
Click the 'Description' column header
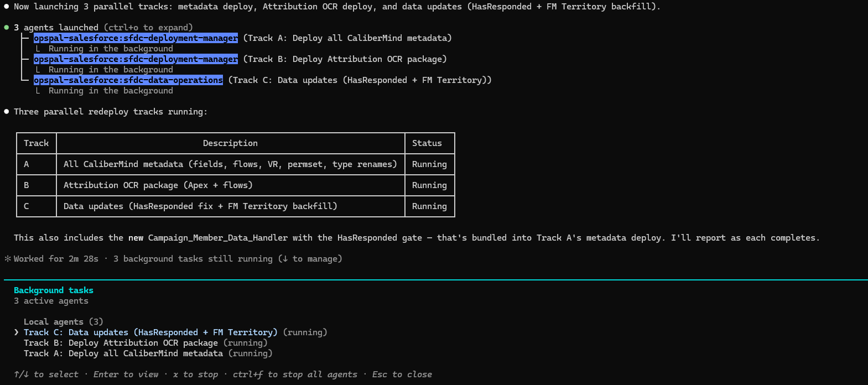230,143
